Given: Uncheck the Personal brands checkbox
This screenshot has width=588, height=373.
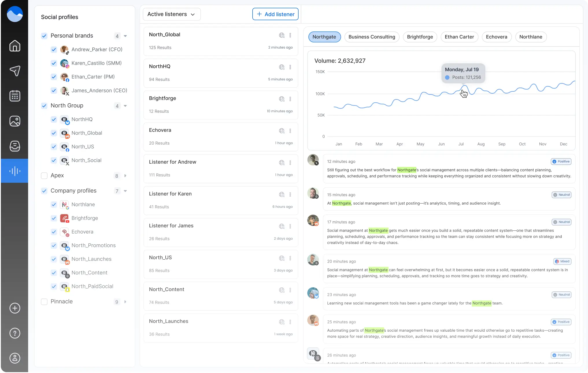Looking at the screenshot, I should point(44,36).
